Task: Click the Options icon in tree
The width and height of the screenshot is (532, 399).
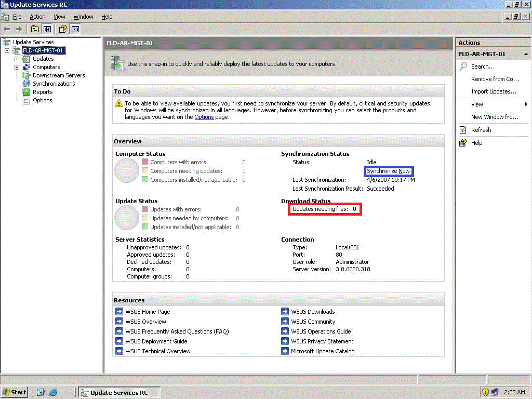Action: pyautogui.click(x=26, y=100)
